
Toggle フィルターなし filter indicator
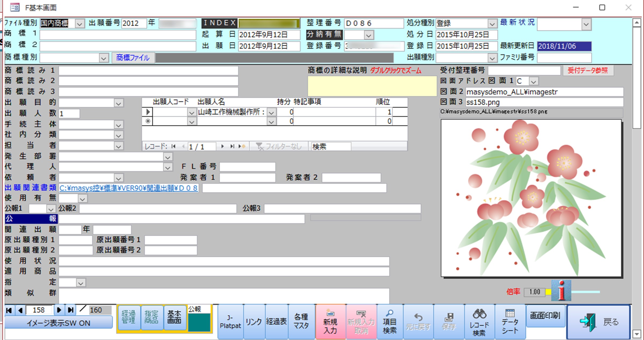(278, 147)
